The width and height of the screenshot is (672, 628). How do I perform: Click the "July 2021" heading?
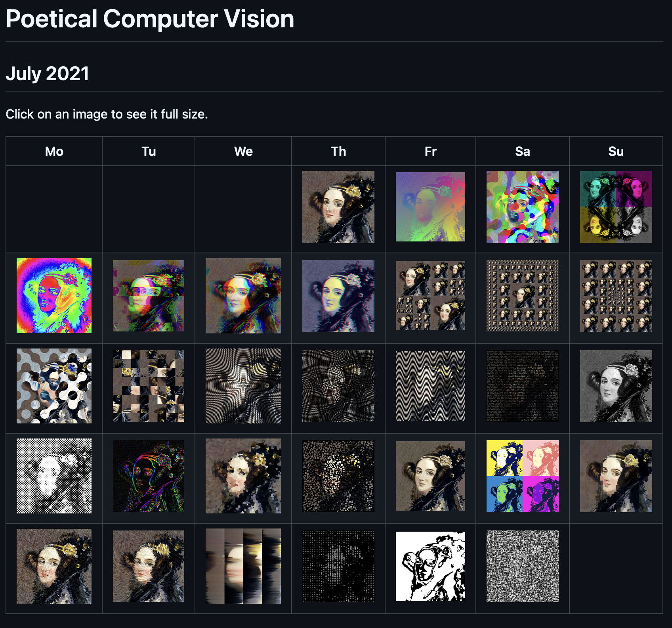point(47,74)
